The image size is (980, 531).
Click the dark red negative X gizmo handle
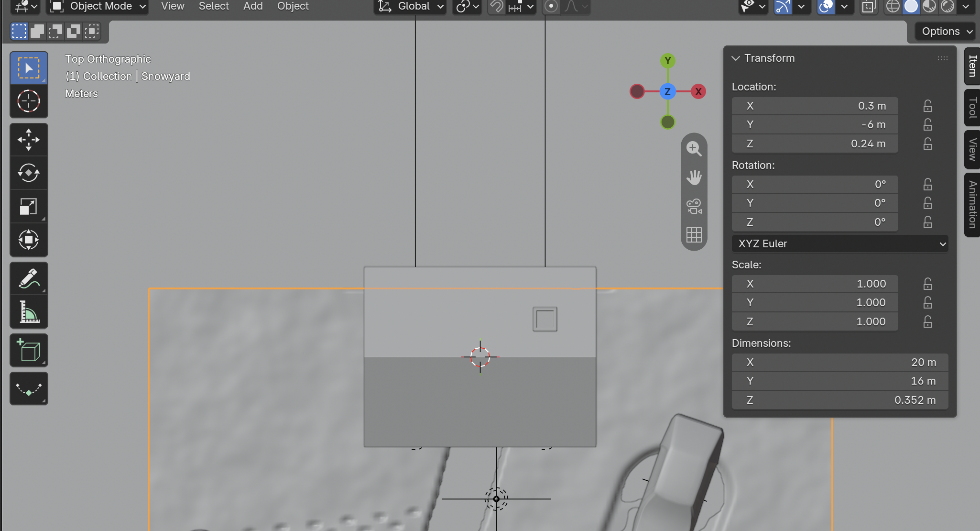click(x=637, y=91)
